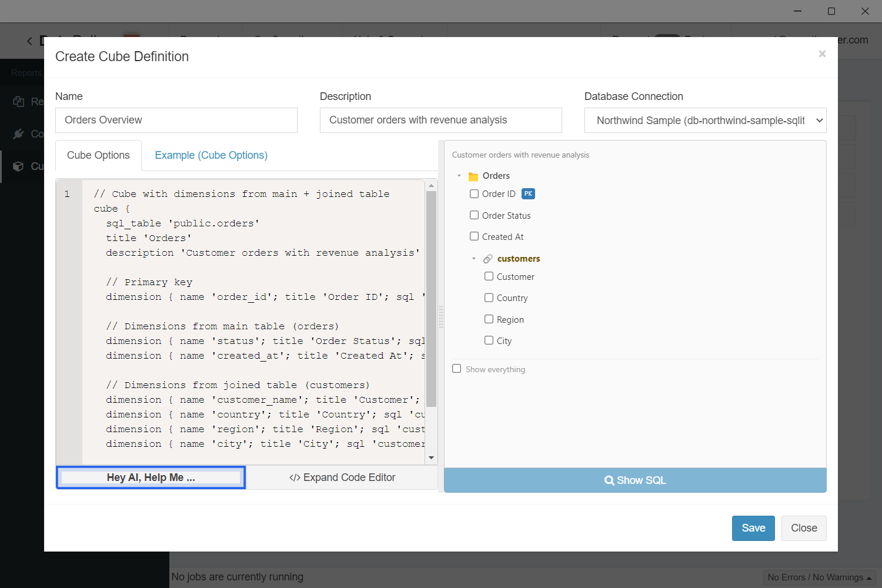
Task: Open the Database Connection dropdown
Action: pos(706,121)
